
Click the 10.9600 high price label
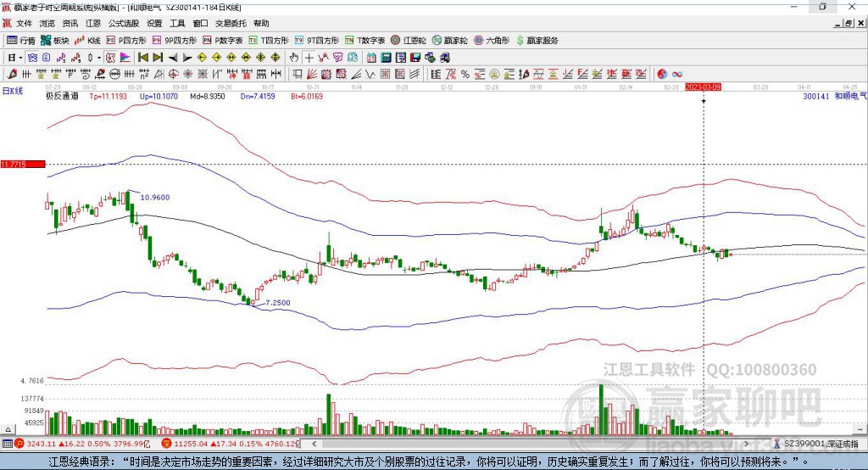coord(155,198)
